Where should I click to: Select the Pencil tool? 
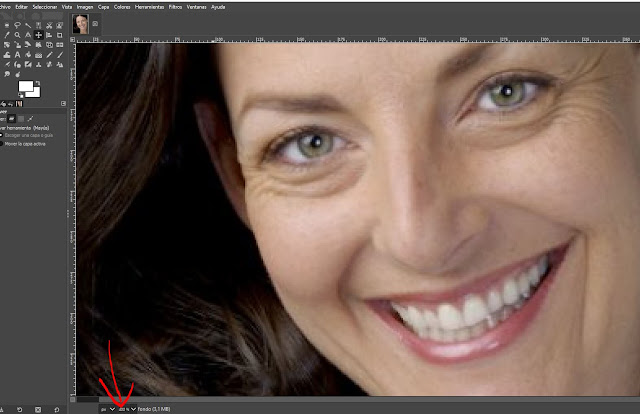click(x=49, y=55)
